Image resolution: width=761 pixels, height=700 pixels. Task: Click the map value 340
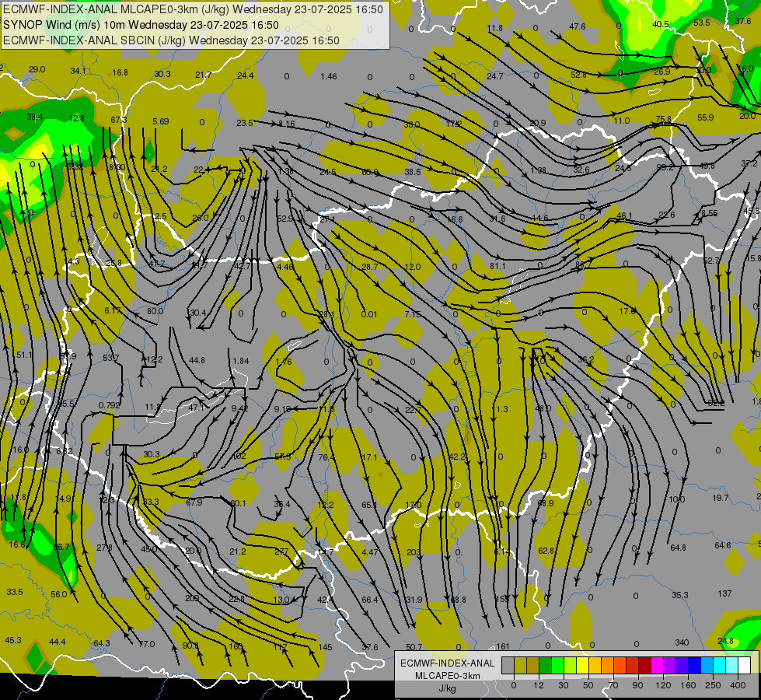tap(682, 642)
